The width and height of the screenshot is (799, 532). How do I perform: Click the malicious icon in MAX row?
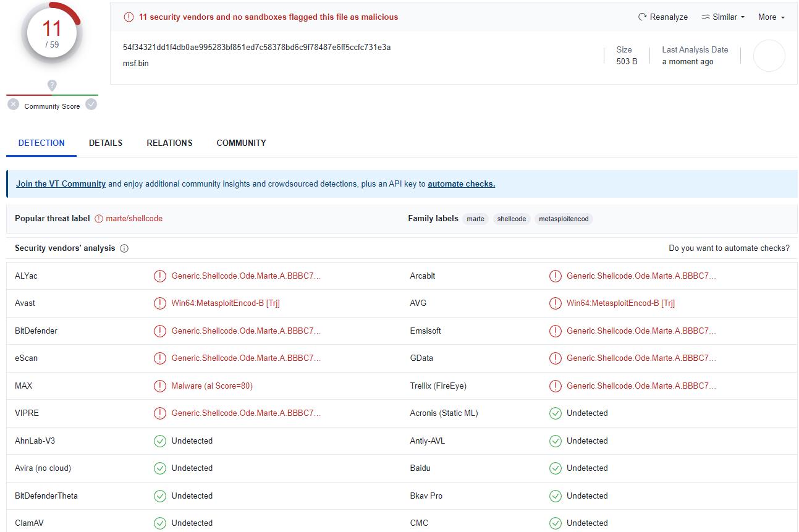[x=160, y=386]
